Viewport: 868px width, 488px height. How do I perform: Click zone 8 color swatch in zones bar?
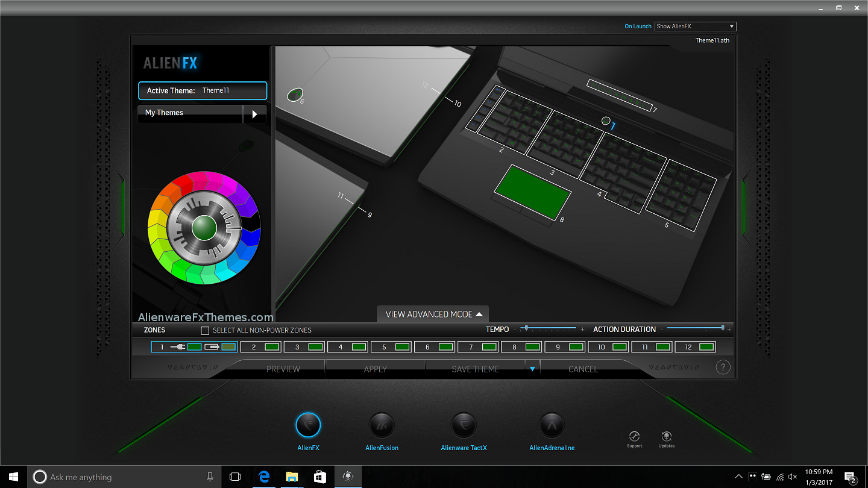[532, 347]
